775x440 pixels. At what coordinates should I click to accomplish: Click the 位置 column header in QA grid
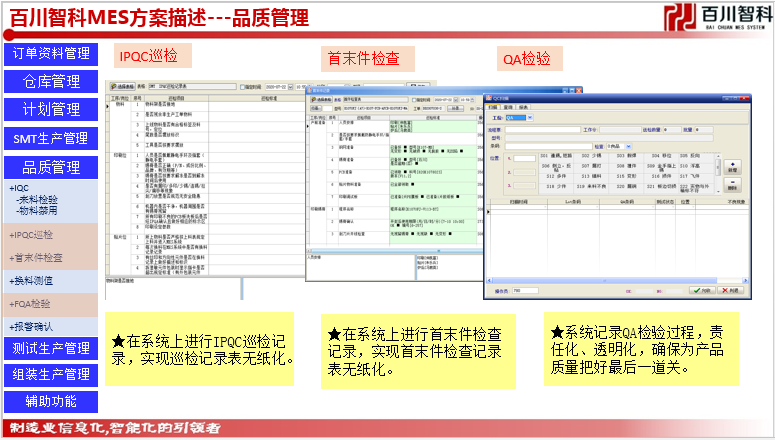pos(686,202)
